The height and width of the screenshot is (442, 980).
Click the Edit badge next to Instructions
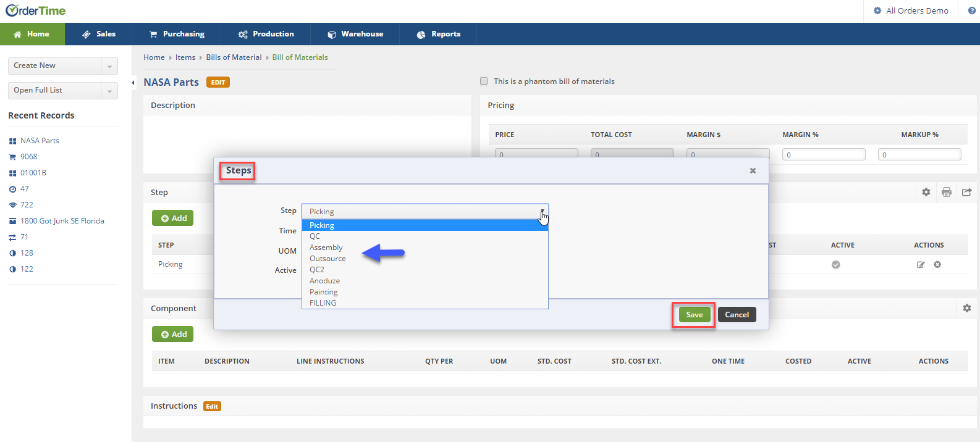[212, 406]
